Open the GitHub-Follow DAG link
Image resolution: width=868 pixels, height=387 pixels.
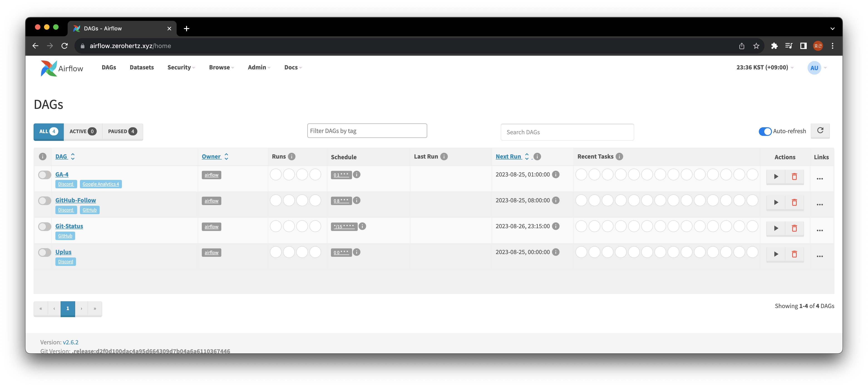tap(76, 200)
